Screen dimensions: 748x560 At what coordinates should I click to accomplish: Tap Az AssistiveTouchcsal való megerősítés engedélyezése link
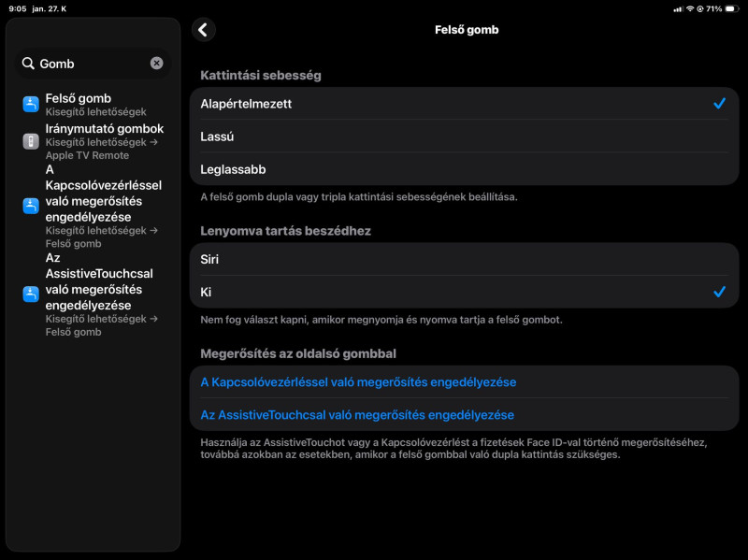pyautogui.click(x=357, y=415)
